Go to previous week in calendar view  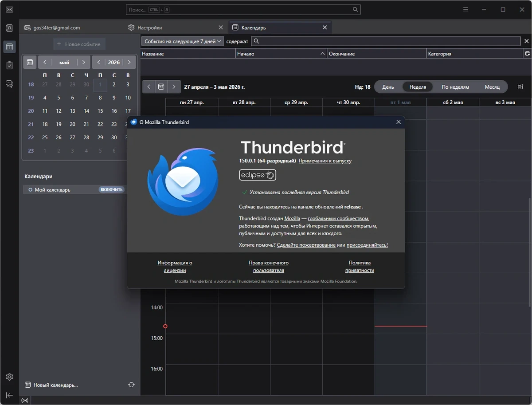tap(149, 87)
